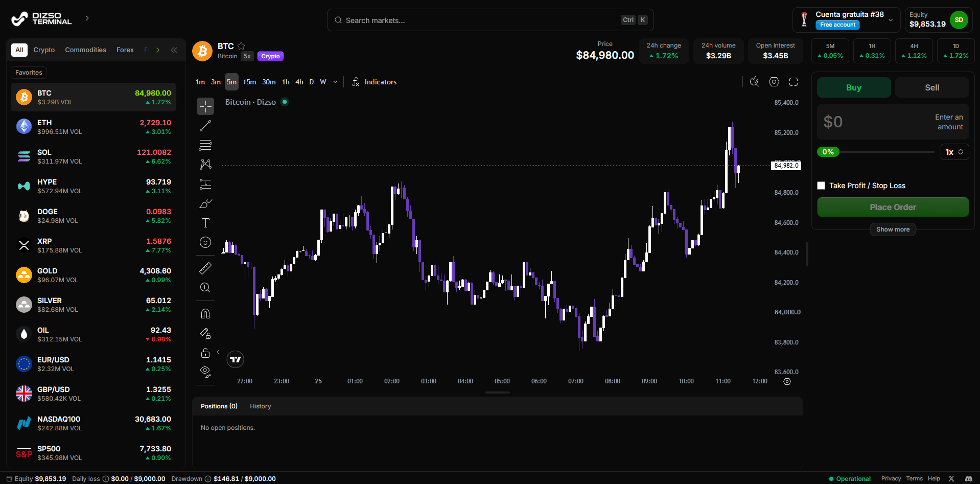Open the Discord link icon

click(x=968, y=479)
